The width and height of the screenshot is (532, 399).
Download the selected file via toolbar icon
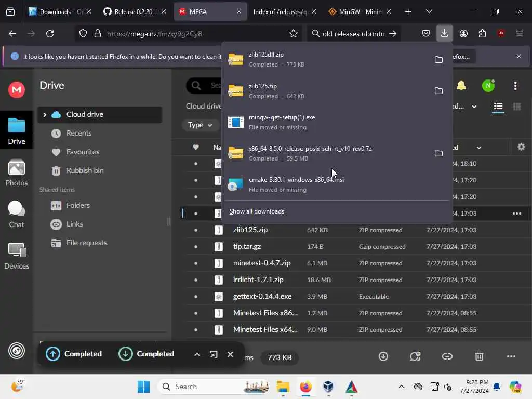tap(383, 356)
